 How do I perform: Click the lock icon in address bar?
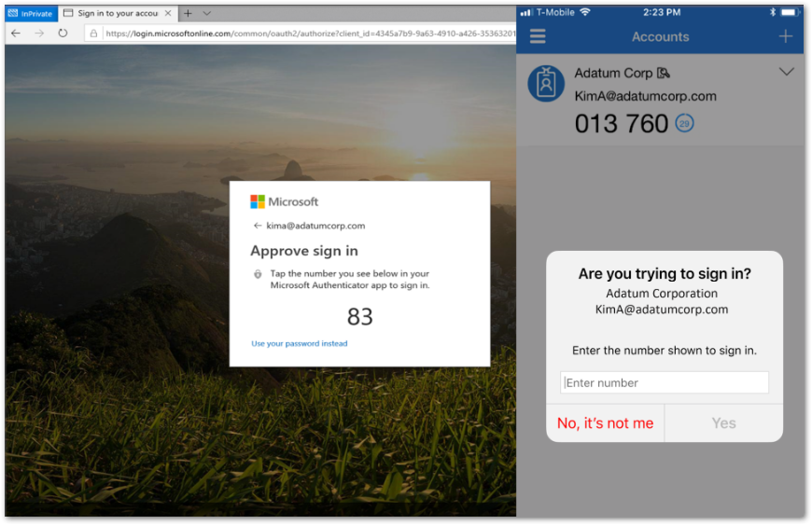pyautogui.click(x=93, y=34)
